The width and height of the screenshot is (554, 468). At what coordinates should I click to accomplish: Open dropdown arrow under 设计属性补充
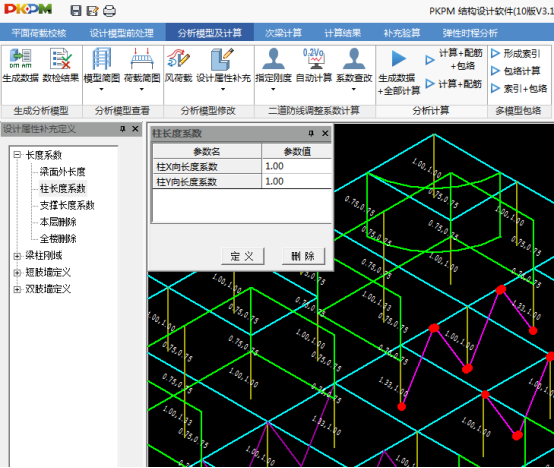pyautogui.click(x=223, y=89)
